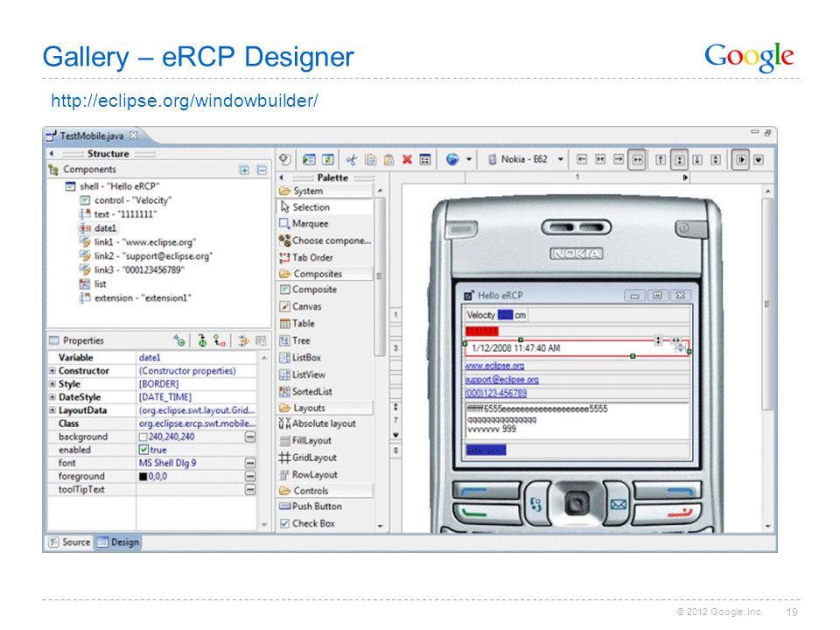Click the Variable value field date1
Screen dimensions: 840x630
pyautogui.click(x=197, y=357)
